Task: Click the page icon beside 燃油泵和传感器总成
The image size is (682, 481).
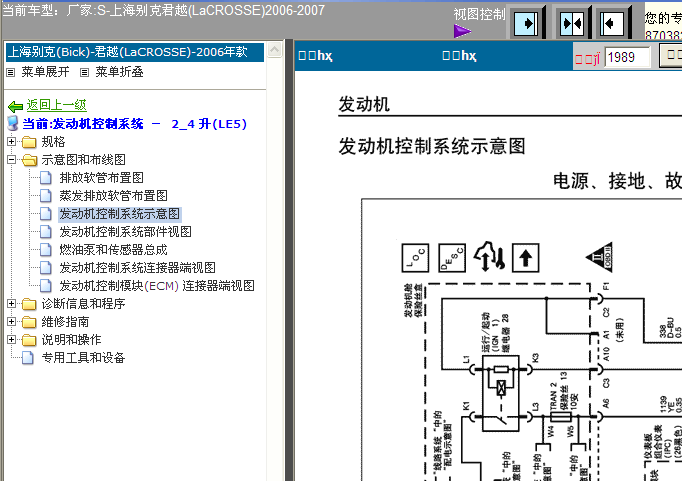Action: (x=46, y=250)
